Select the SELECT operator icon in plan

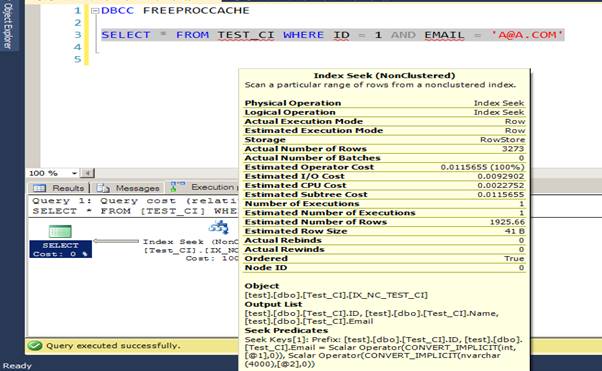[x=60, y=231]
